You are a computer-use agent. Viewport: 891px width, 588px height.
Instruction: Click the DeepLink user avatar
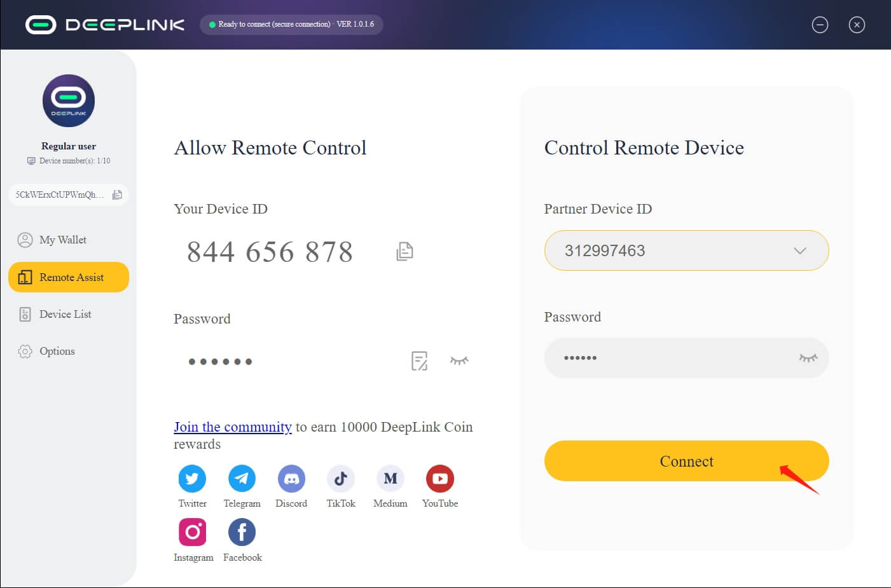(x=69, y=100)
